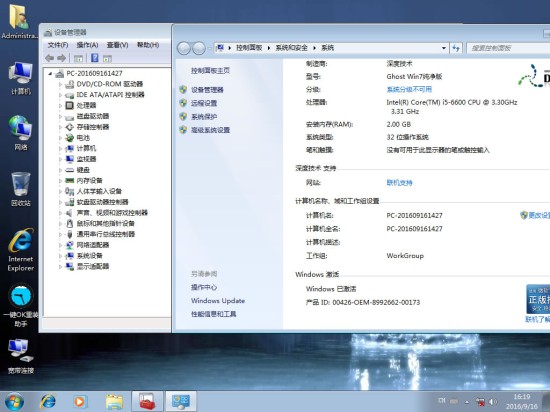This screenshot has width=550, height=412.
Task: Expand the 网络适配器 tree node
Action: pyautogui.click(x=60, y=245)
